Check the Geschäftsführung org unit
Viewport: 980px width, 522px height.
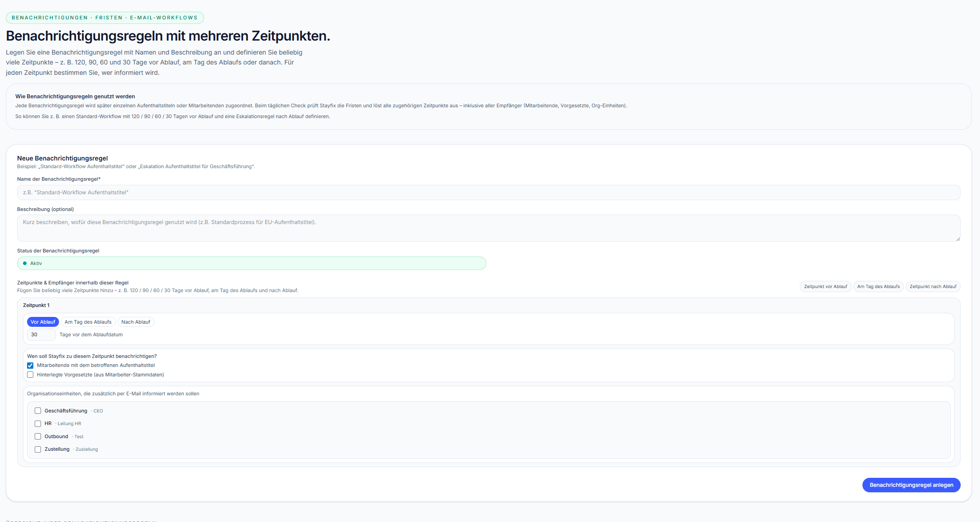pyautogui.click(x=38, y=411)
